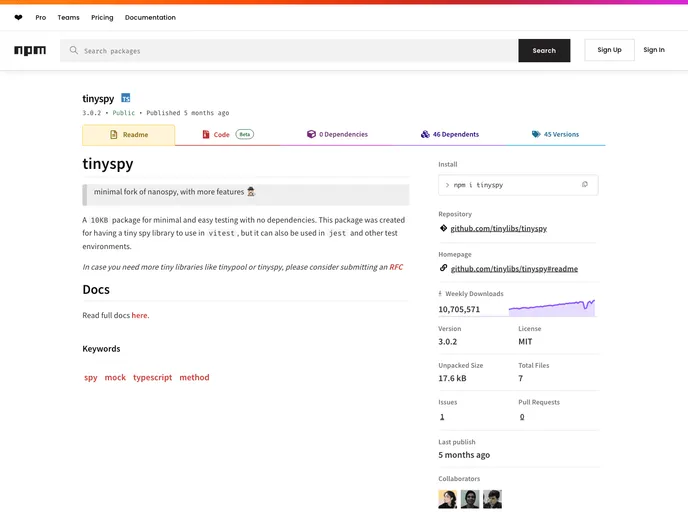Click the git icon beside repository link

(443, 228)
